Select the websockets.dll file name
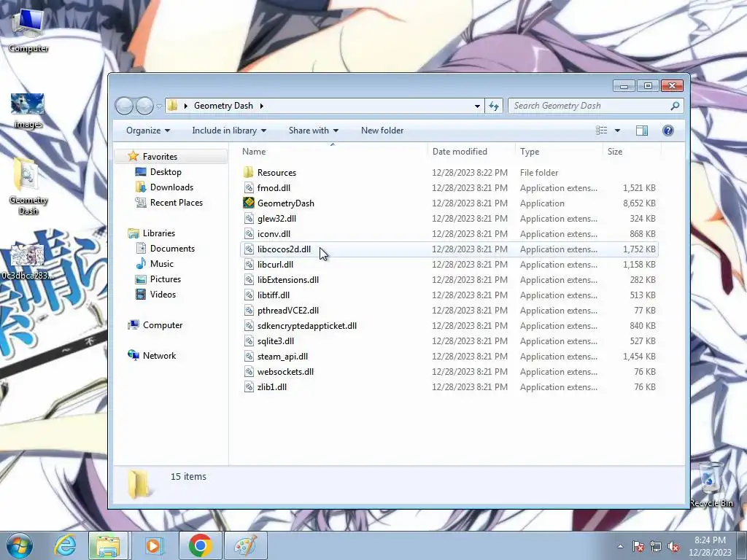This screenshot has height=560, width=747. click(x=285, y=371)
